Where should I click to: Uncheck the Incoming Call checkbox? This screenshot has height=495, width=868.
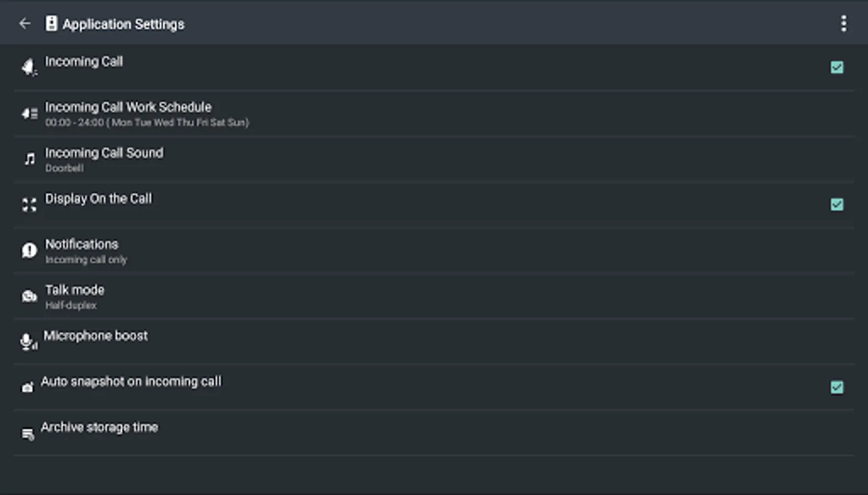click(x=837, y=68)
